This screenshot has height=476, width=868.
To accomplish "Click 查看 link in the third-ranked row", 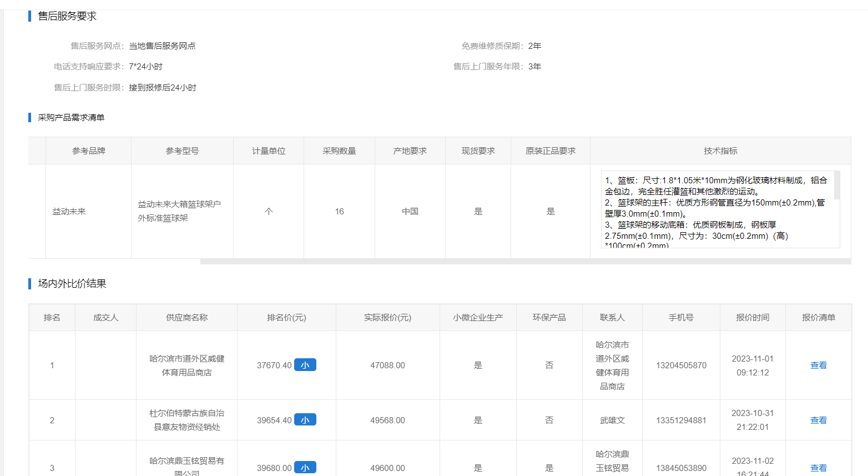I will coord(818,468).
